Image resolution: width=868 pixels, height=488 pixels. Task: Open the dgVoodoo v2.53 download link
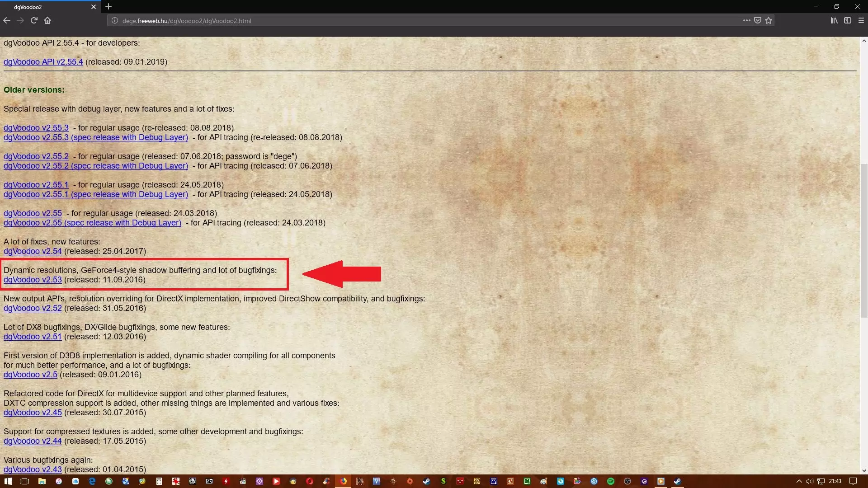pyautogui.click(x=33, y=280)
